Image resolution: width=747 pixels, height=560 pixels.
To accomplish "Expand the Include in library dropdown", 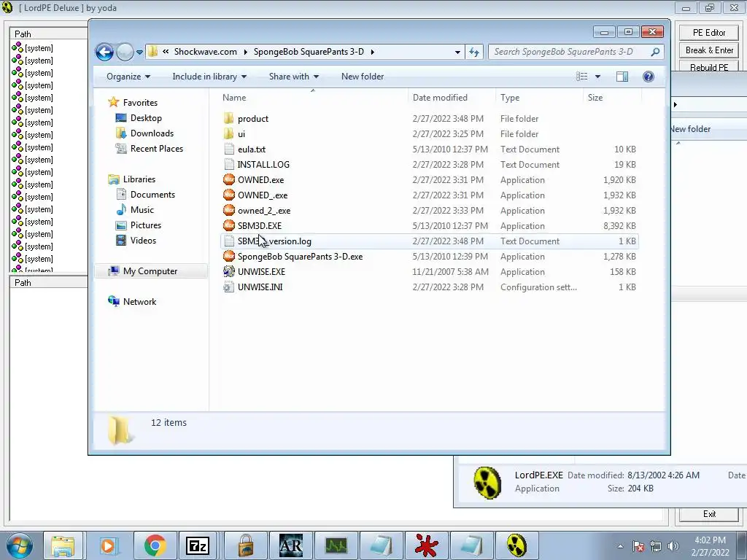I will click(x=209, y=77).
